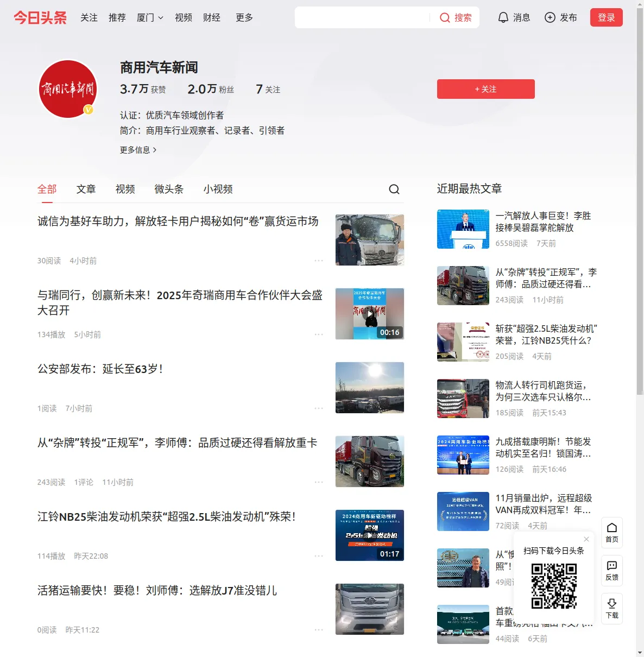Viewport: 644px width, 657px height.
Task: Select the 全部 tab
Action: click(47, 189)
